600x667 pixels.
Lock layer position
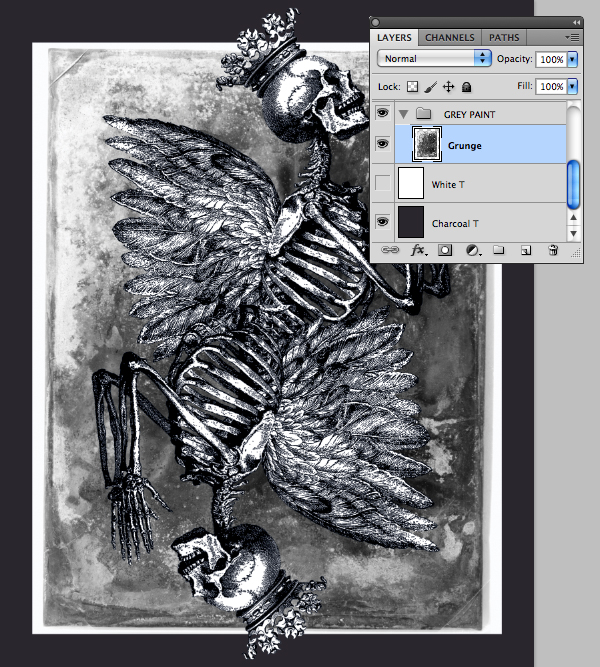[x=449, y=87]
